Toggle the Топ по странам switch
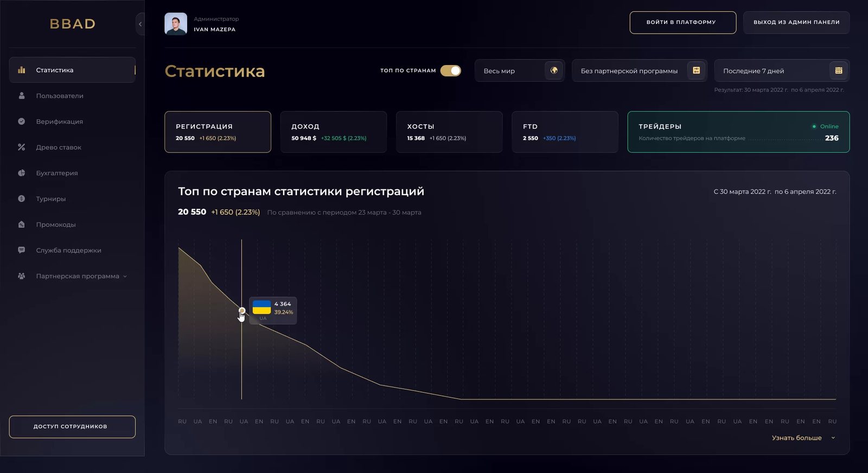The width and height of the screenshot is (868, 473). pyautogui.click(x=450, y=71)
